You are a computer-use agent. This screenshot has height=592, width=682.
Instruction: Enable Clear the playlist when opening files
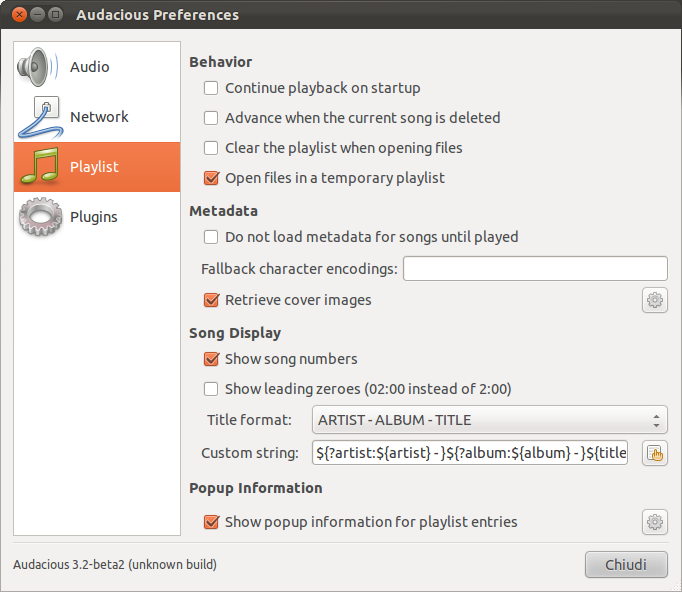tap(211, 148)
